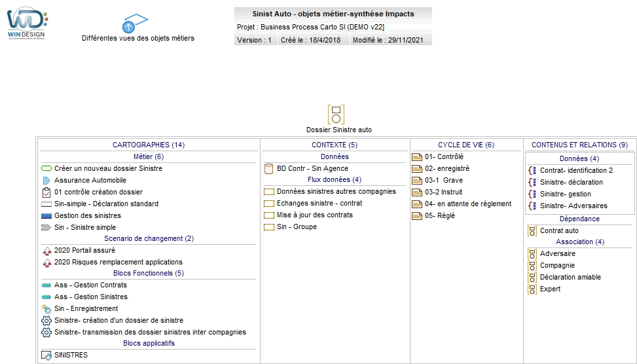This screenshot has height=364, width=637.
Task: Open Données sinistres autres compagnies flow
Action: 336,192
